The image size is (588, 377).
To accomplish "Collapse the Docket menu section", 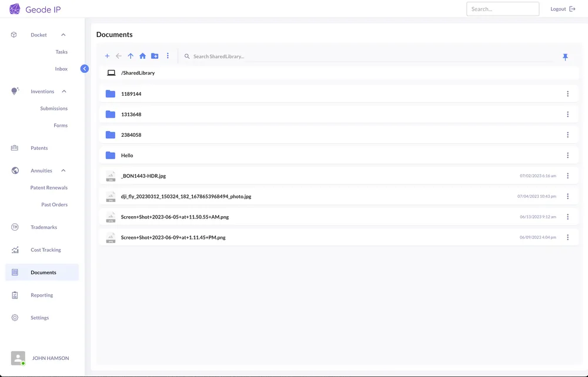I will 64,35.
